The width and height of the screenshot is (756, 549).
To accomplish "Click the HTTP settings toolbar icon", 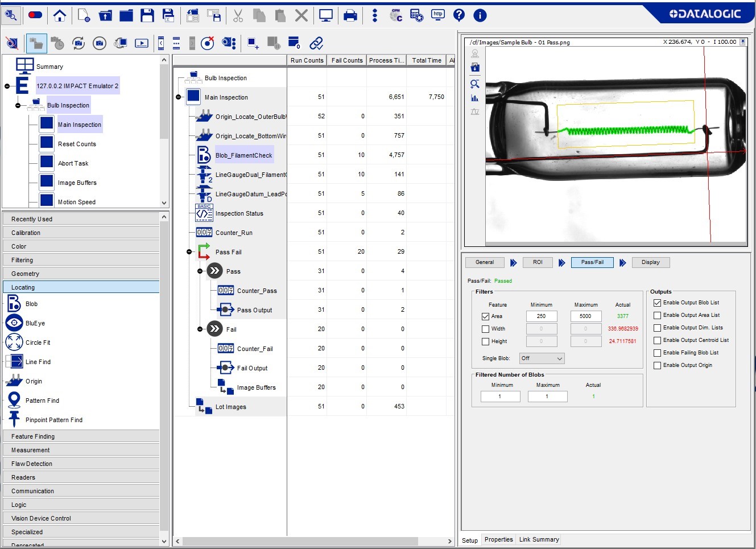I will pos(437,15).
